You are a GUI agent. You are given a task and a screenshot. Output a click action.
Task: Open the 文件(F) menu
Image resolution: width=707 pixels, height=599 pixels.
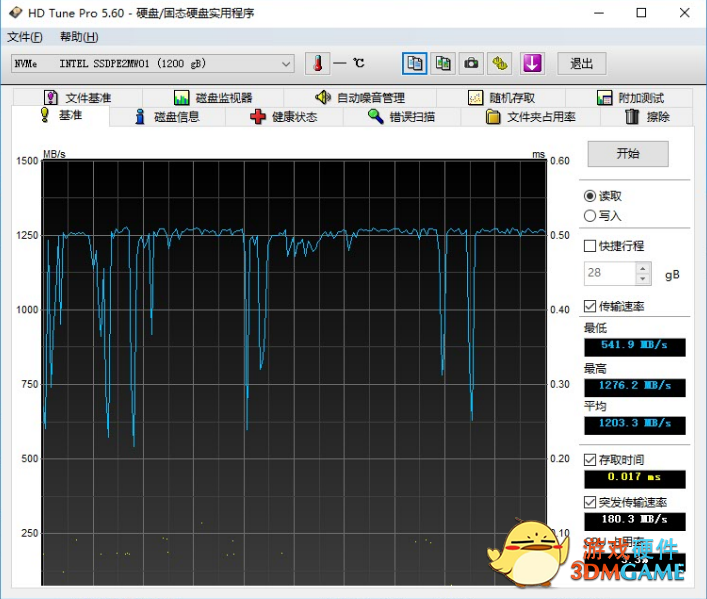pyautogui.click(x=25, y=37)
